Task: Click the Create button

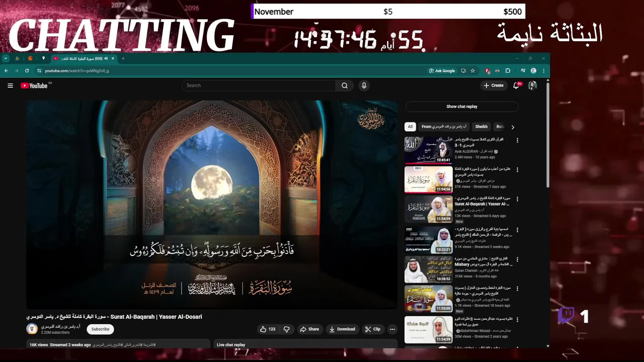Action: point(494,85)
